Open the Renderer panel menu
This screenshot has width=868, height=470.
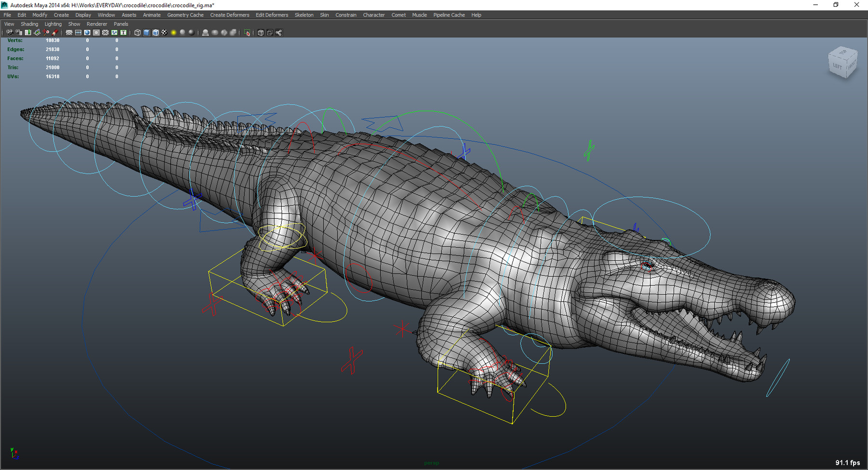[x=96, y=24]
